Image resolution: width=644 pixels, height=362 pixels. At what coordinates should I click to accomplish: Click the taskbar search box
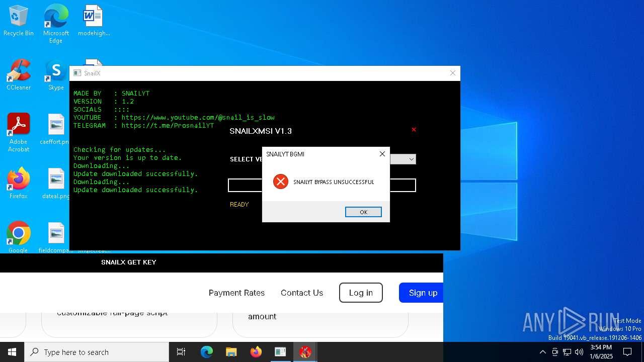click(x=97, y=352)
